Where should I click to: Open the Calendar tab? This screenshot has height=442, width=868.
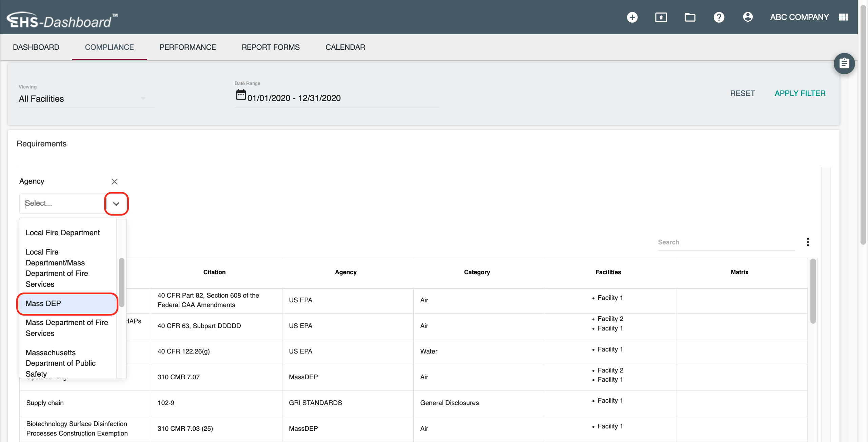tap(345, 47)
